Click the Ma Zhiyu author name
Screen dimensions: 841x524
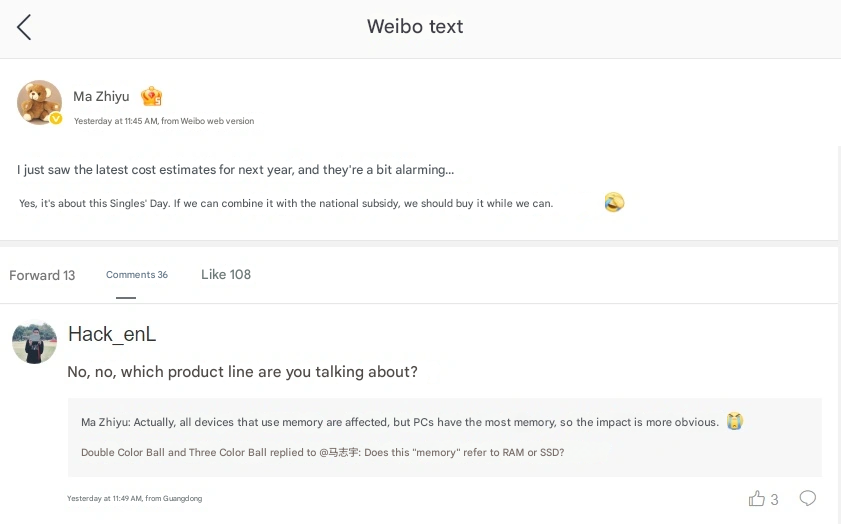pyautogui.click(x=101, y=97)
